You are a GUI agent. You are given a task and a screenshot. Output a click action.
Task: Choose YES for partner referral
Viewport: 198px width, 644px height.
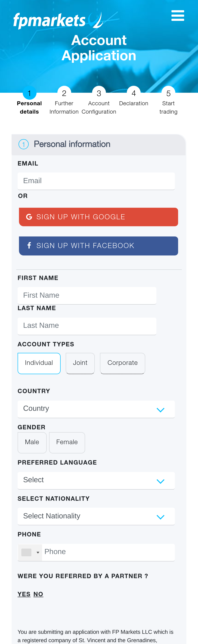tap(24, 594)
